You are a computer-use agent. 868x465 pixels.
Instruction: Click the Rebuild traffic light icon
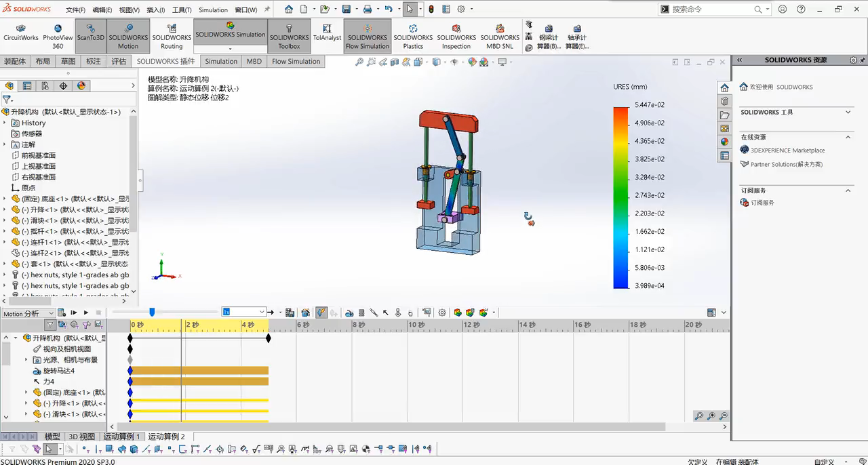[x=431, y=9]
